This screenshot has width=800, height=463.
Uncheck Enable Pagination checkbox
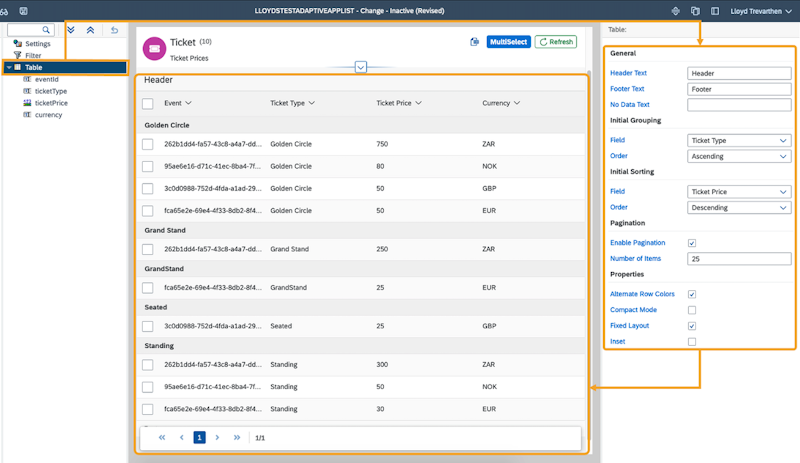coord(692,243)
